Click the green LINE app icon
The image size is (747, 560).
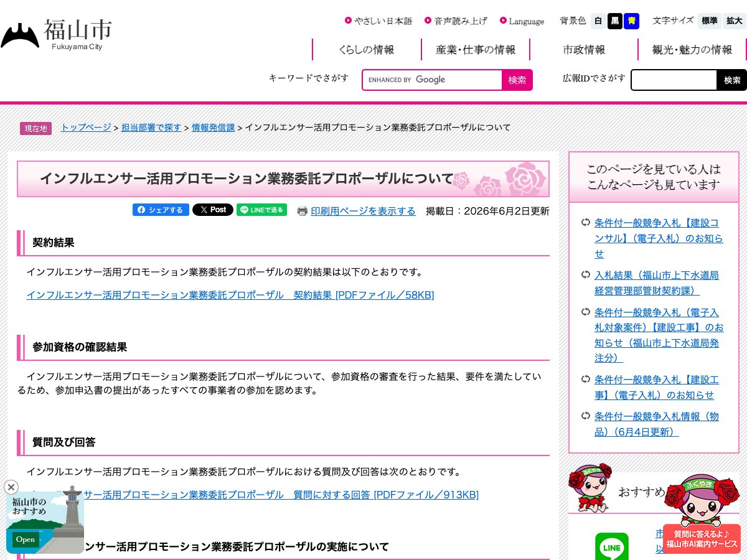point(612,546)
